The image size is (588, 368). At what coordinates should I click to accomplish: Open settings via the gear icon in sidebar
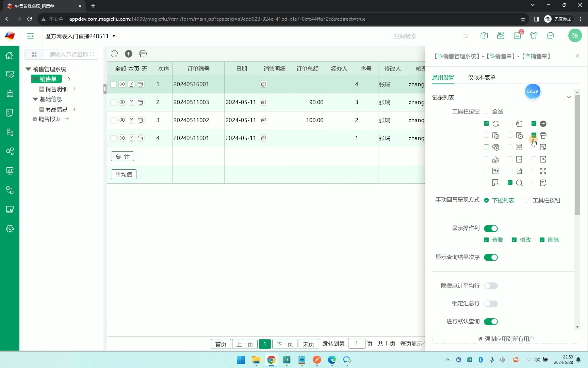click(9, 229)
